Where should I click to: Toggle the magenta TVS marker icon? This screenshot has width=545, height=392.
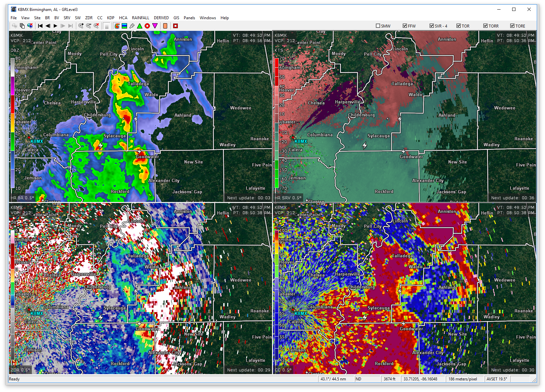[155, 26]
